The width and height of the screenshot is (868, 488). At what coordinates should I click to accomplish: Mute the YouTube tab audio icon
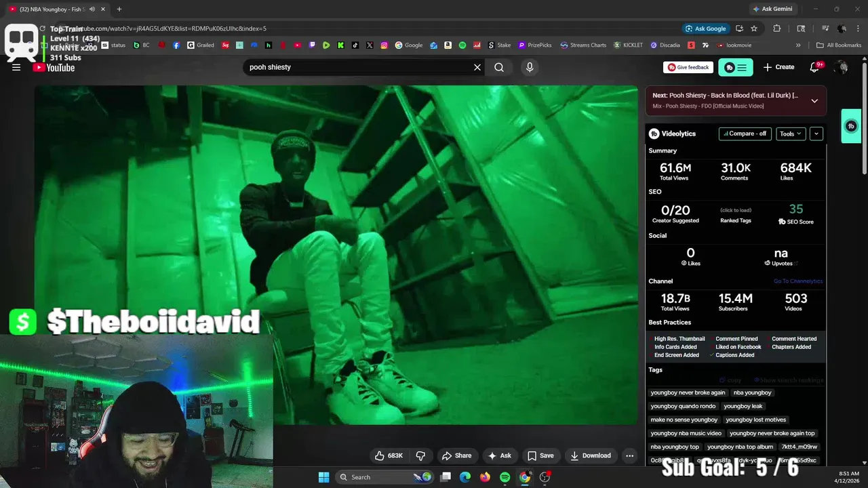(x=92, y=9)
